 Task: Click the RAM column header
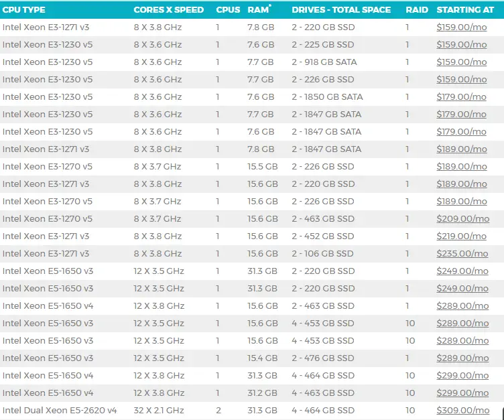coord(259,9)
